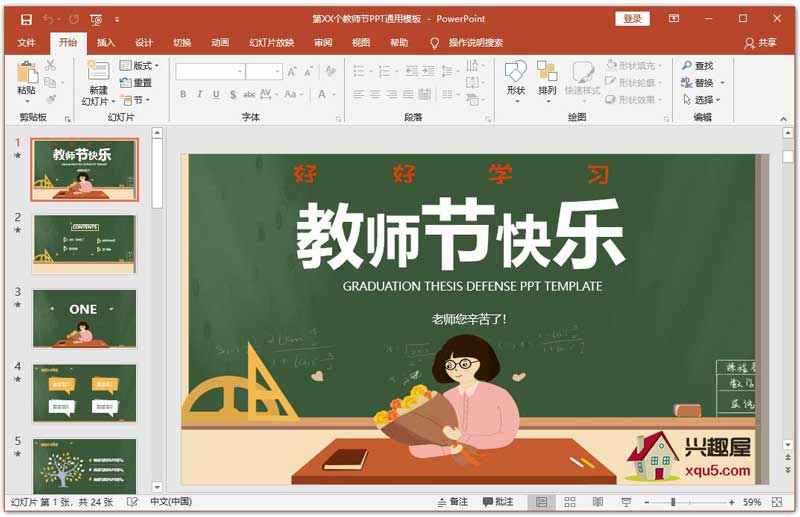Click the Arrange (排列) icon
This screenshot has width=800, height=517.
point(547,72)
